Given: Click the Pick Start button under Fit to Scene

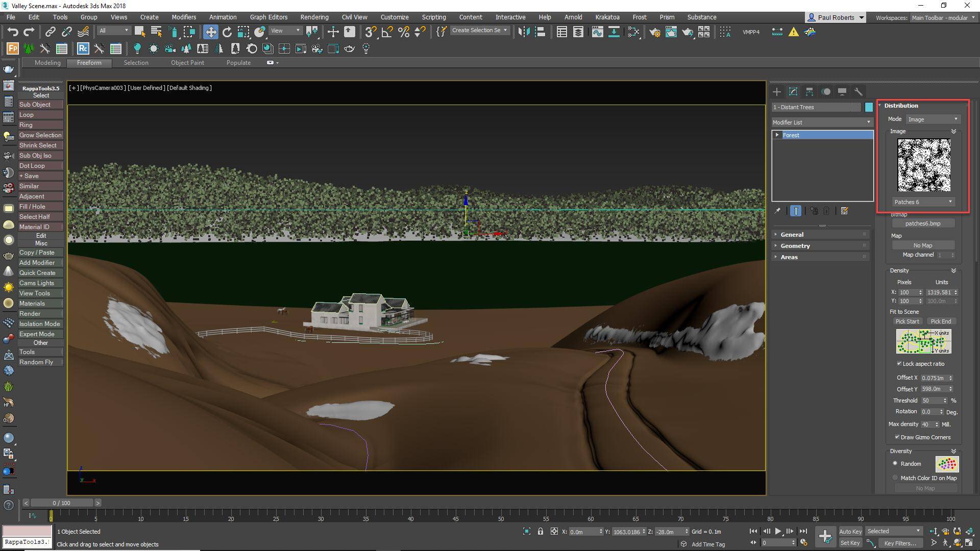Looking at the screenshot, I should 908,321.
